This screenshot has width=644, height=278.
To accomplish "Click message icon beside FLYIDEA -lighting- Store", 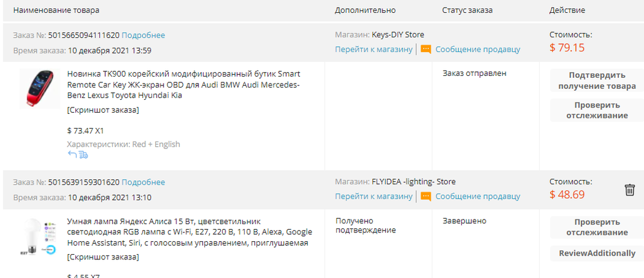I will tap(426, 196).
